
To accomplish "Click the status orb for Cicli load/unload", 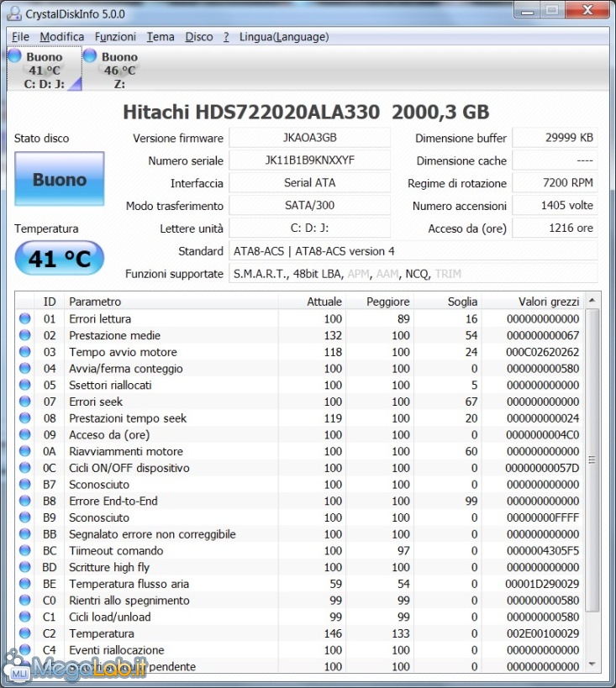I will click(x=25, y=617).
